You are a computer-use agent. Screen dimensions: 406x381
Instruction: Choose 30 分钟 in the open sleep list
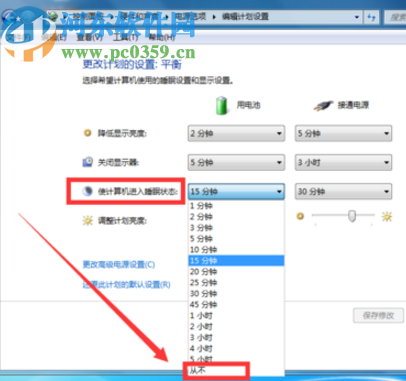[236, 294]
